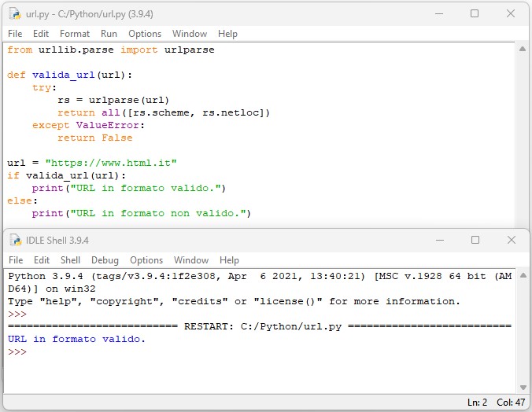
Task: Close the IDLE Shell window
Action: coord(509,240)
